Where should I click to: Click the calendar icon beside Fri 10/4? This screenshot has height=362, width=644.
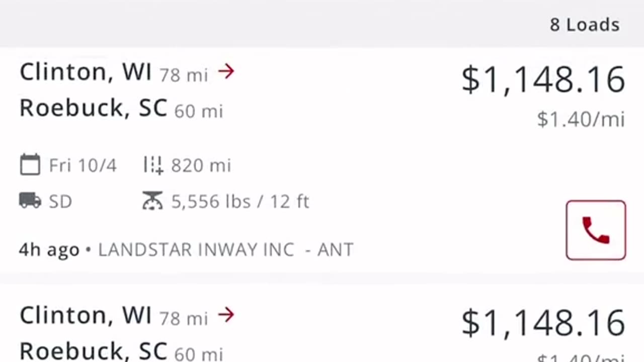(30, 165)
